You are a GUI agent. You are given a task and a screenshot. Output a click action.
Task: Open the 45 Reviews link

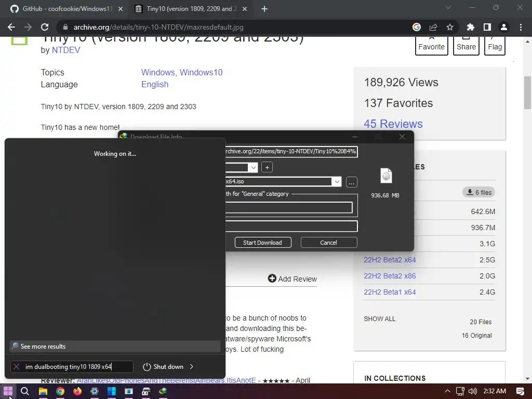[393, 124]
